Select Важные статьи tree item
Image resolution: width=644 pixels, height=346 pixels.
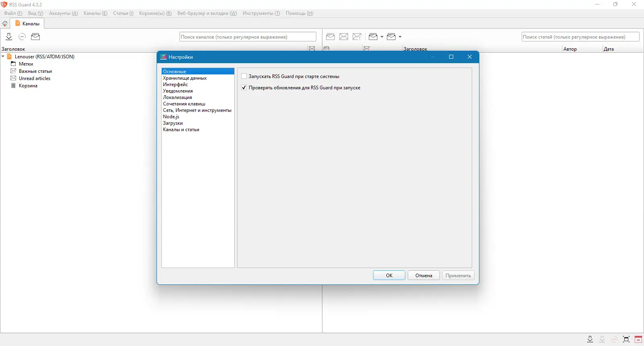click(35, 71)
